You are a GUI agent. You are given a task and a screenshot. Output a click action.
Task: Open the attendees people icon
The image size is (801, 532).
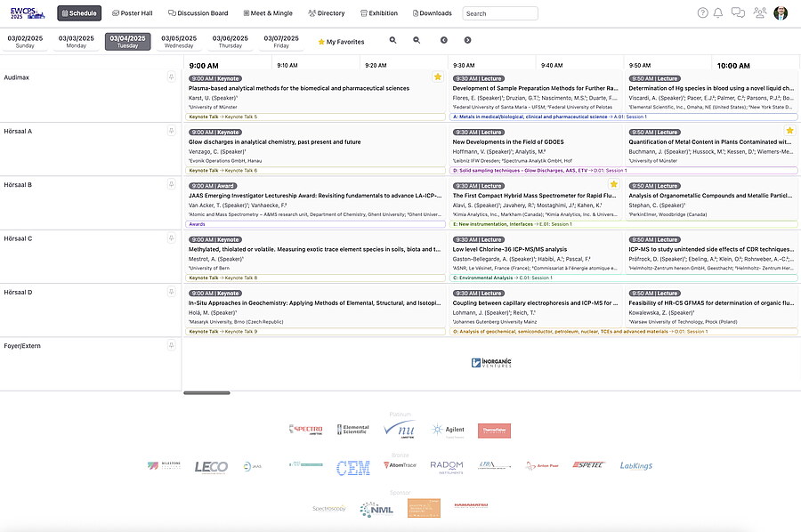click(x=760, y=13)
